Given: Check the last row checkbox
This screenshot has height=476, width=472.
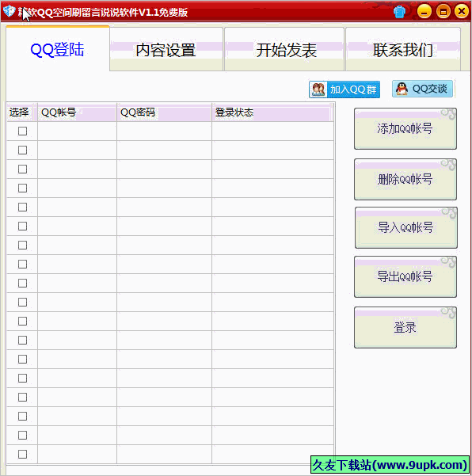Looking at the screenshot, I should point(22,454).
